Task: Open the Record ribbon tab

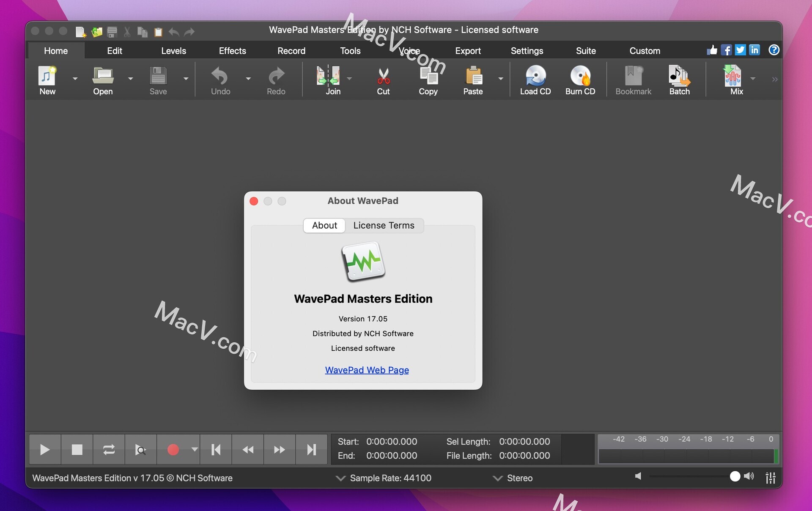Action: pyautogui.click(x=291, y=51)
